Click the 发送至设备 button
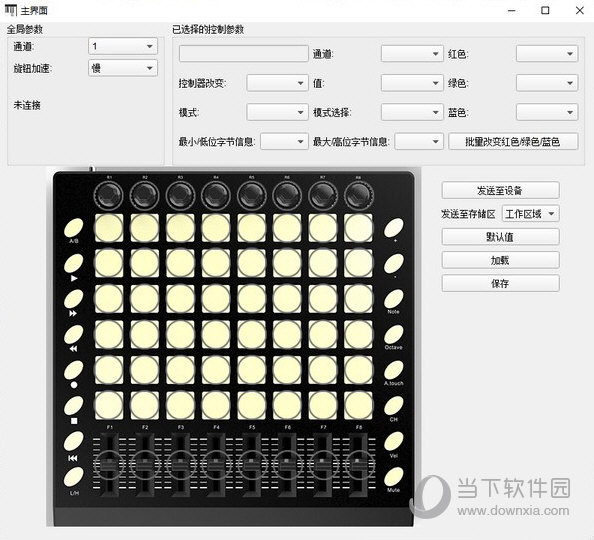The height and width of the screenshot is (540, 594). tap(500, 190)
